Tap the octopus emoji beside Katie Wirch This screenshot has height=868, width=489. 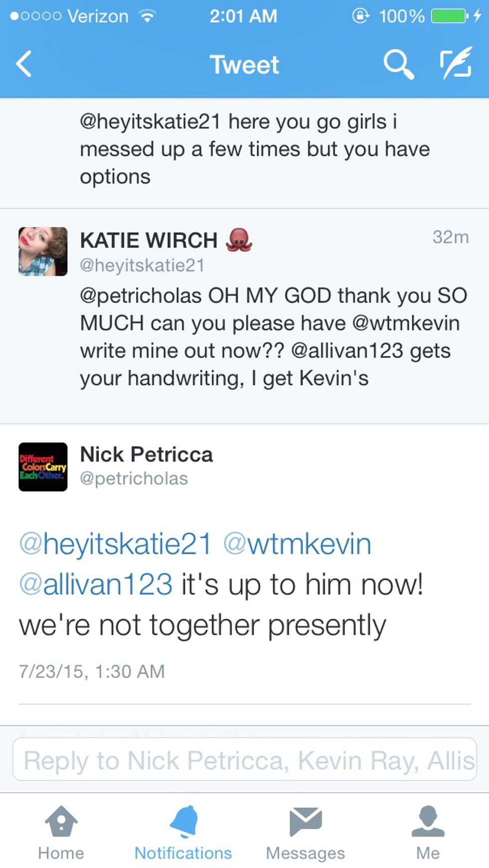coord(239,240)
